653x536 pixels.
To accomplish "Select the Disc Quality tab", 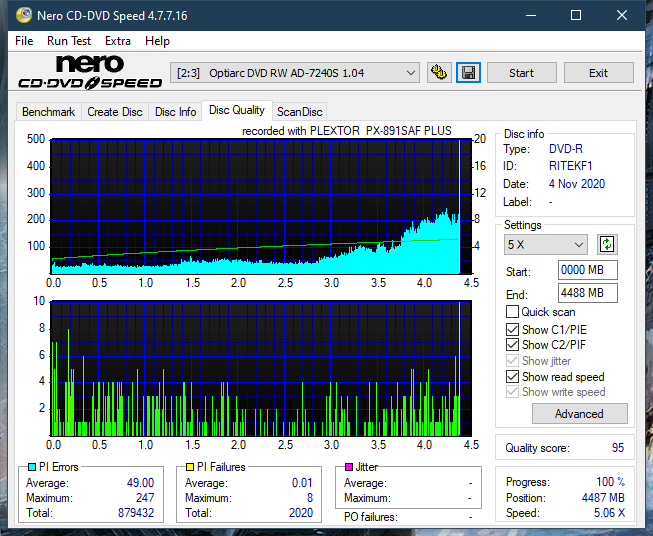I will coord(237,110).
